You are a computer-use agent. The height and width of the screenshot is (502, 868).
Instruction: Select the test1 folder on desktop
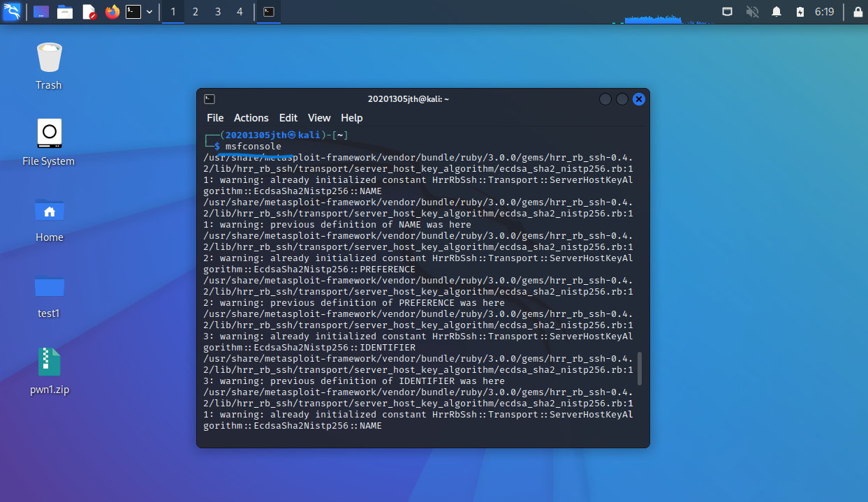[x=49, y=295]
